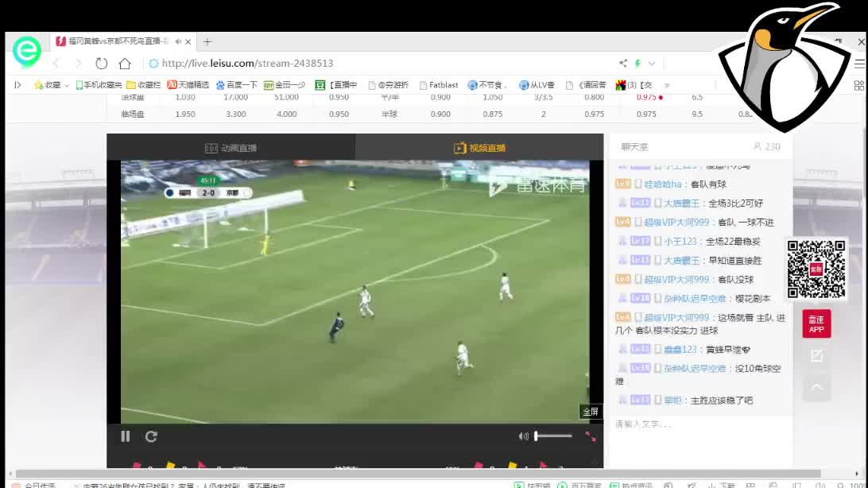Expand the 收藏 favorites dropdown arrow
The image size is (868, 488).
click(67, 85)
